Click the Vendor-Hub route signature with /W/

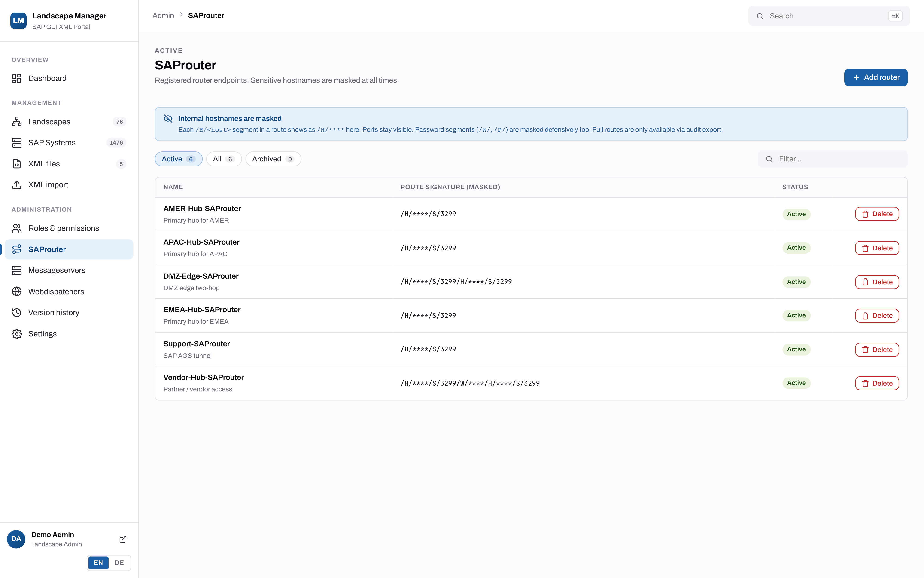[470, 383]
